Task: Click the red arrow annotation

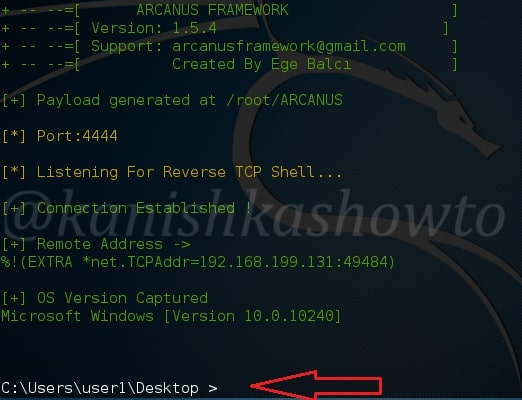Action: (316, 385)
